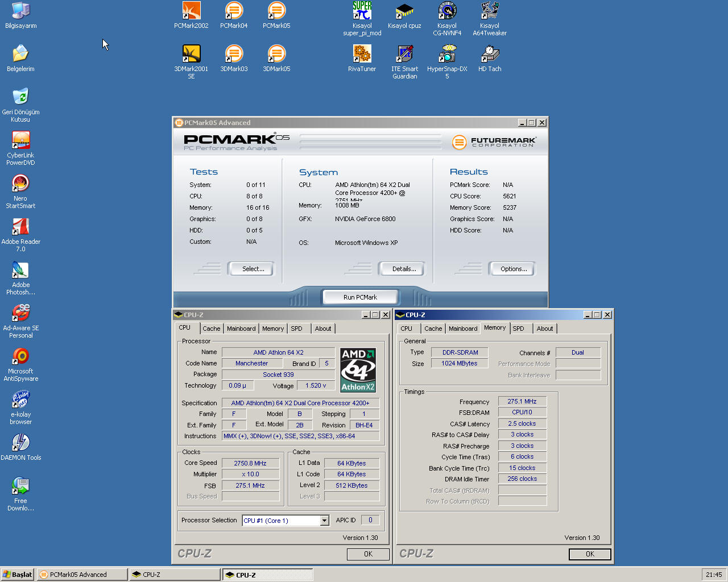Viewport: 728px width, 582px height.
Task: Open About tab in right CPU-Z window
Action: pyautogui.click(x=545, y=329)
